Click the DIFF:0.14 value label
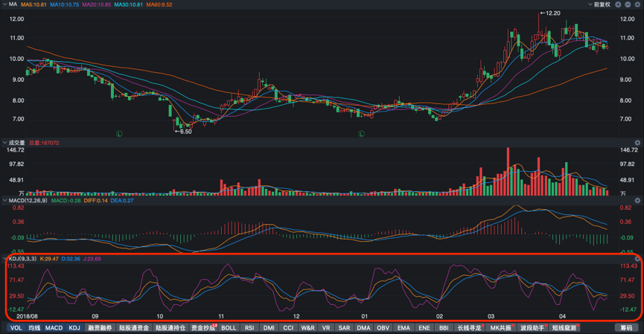644x334 pixels. pos(96,201)
